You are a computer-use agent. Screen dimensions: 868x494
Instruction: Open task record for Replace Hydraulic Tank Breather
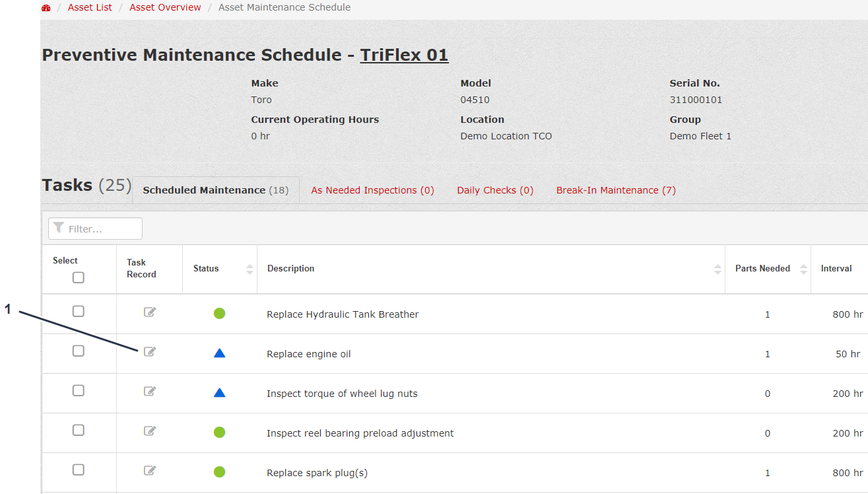tap(150, 312)
